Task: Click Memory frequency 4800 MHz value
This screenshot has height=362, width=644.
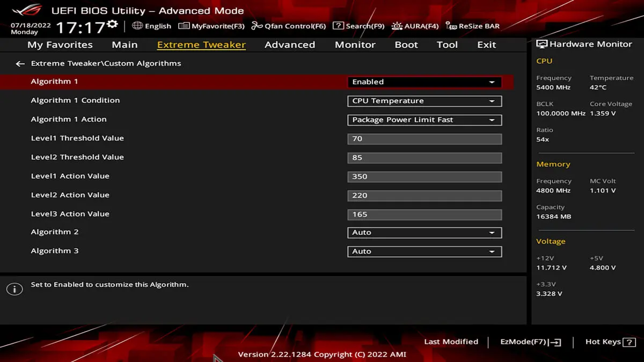Action: coord(553,190)
